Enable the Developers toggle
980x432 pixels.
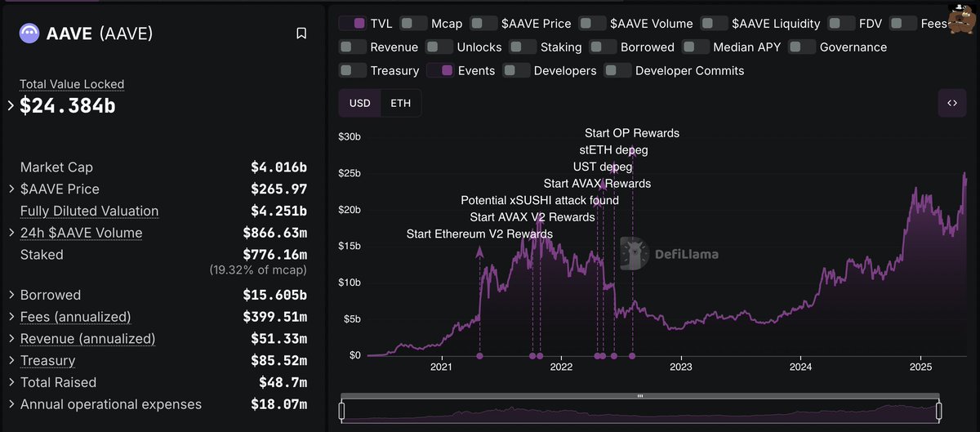tap(516, 71)
